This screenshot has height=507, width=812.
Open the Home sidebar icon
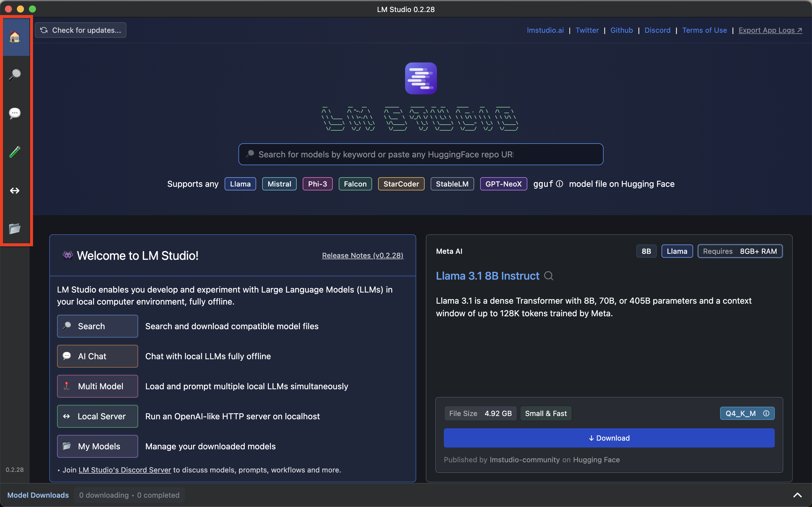click(15, 37)
